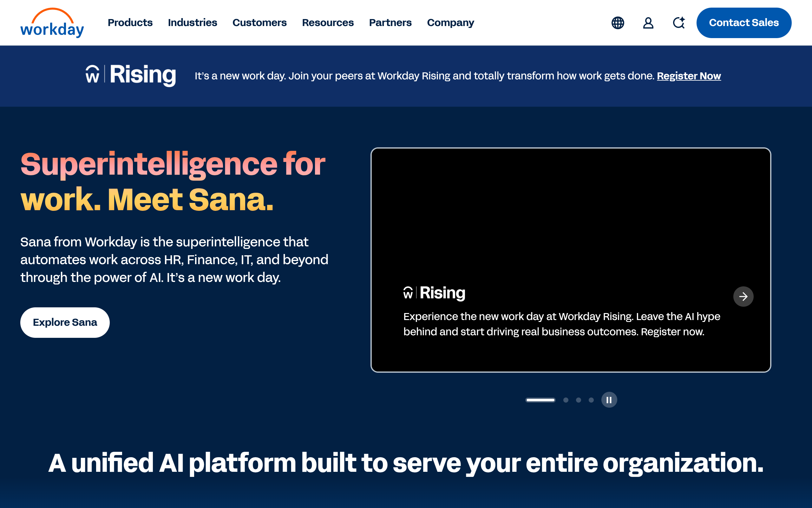
Task: Click 'A unified AI platform built' heading
Action: click(406, 463)
